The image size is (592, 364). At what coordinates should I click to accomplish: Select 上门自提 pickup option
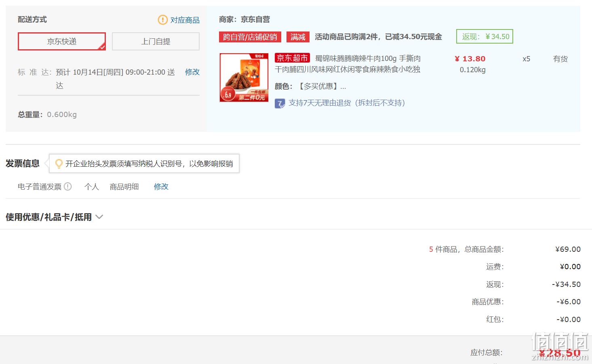156,42
